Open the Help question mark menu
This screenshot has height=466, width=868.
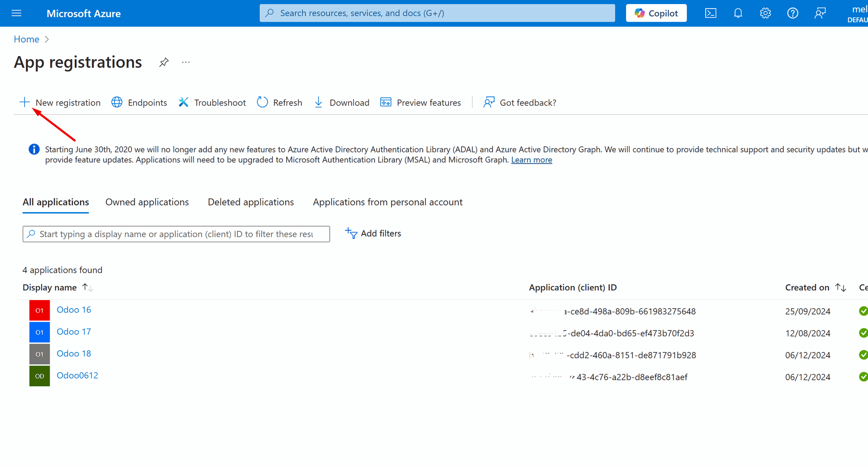point(793,13)
